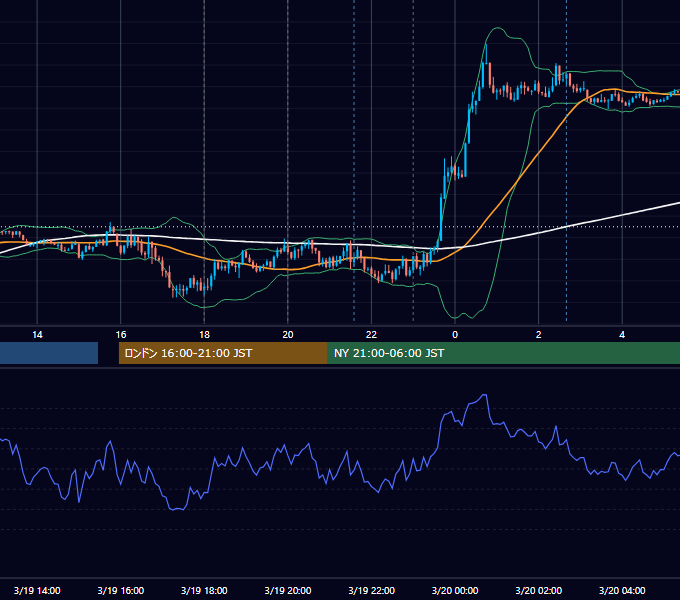Image resolution: width=680 pixels, height=600 pixels.
Task: Click the 3/19 16:00 time label
Action: [121, 590]
